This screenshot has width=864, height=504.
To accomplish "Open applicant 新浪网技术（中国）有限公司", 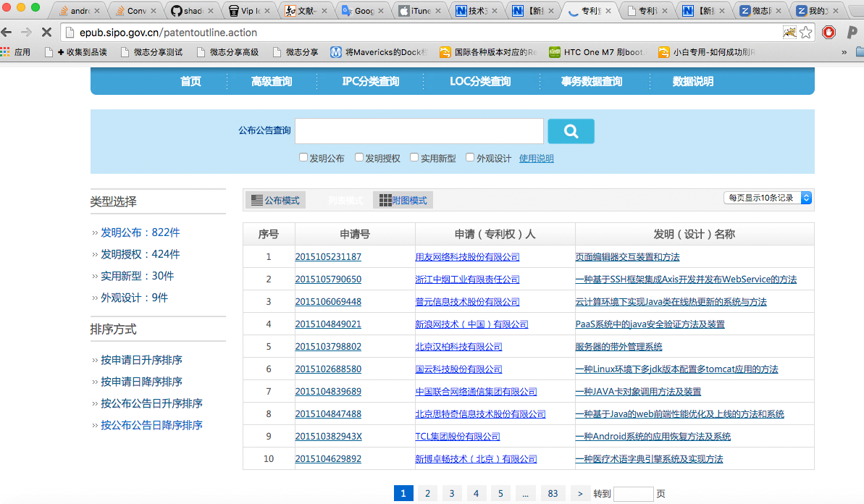I will tap(471, 324).
